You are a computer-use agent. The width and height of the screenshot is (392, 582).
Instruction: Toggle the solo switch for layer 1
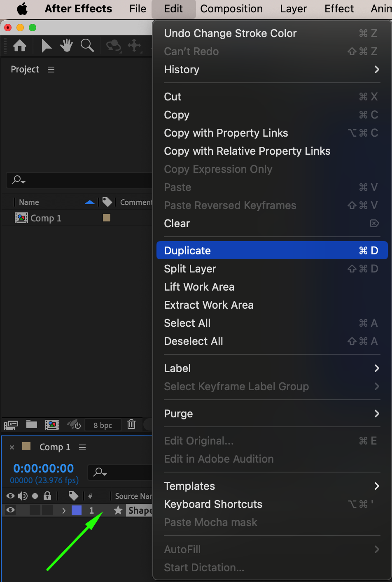35,510
